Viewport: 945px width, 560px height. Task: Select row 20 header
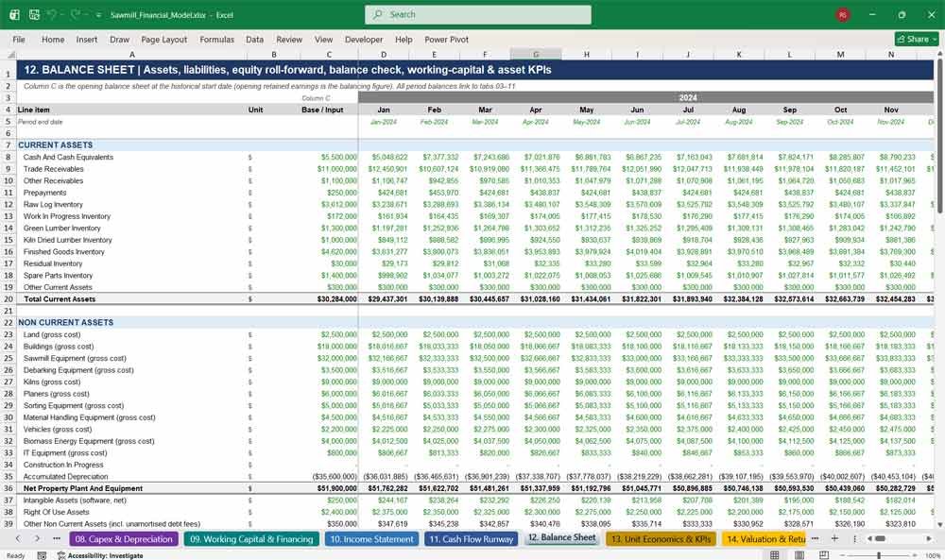coord(9,299)
